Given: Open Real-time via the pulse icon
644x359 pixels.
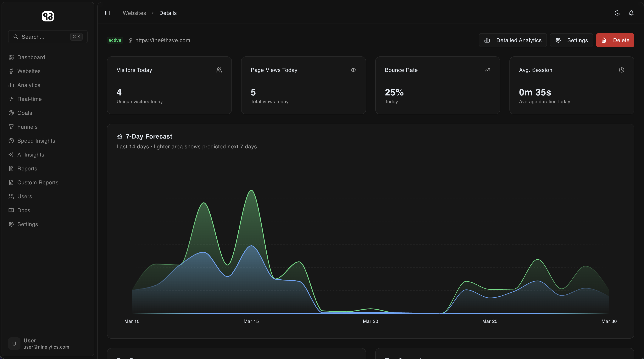Looking at the screenshot, I should pos(11,99).
